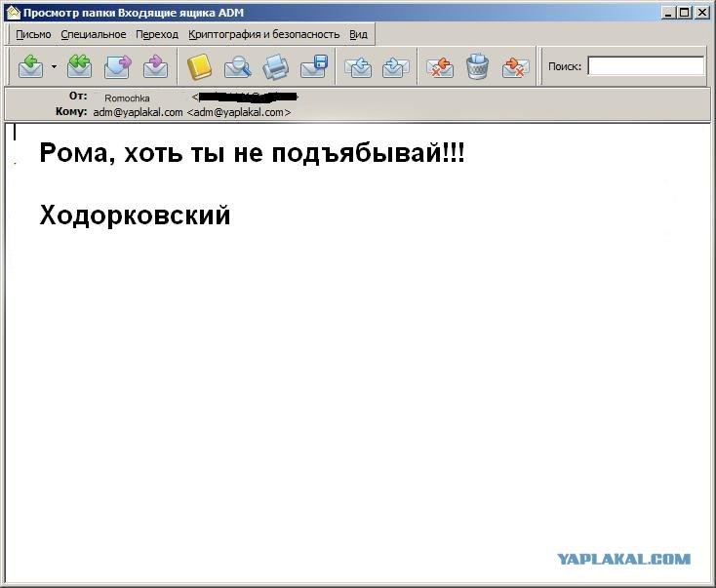Maximize the message window

click(685, 13)
